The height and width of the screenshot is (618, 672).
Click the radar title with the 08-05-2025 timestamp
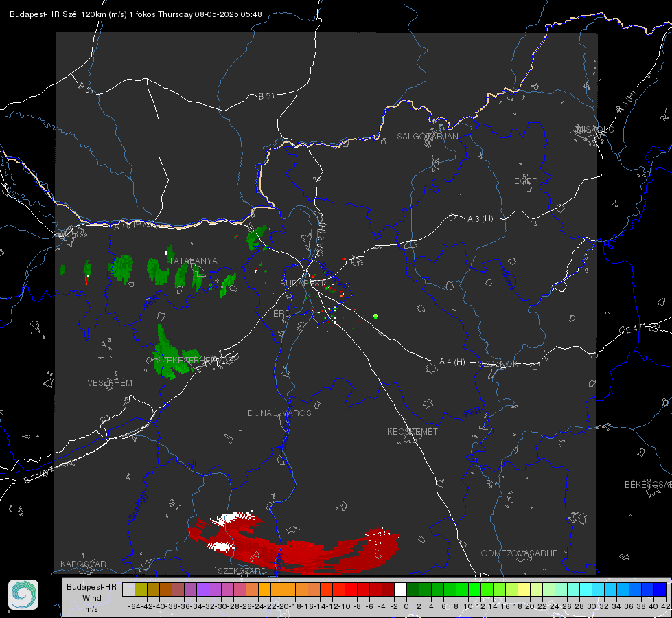coord(136,14)
